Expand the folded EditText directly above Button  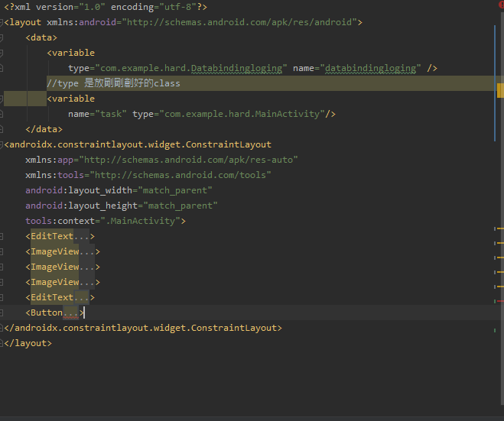coord(82,297)
